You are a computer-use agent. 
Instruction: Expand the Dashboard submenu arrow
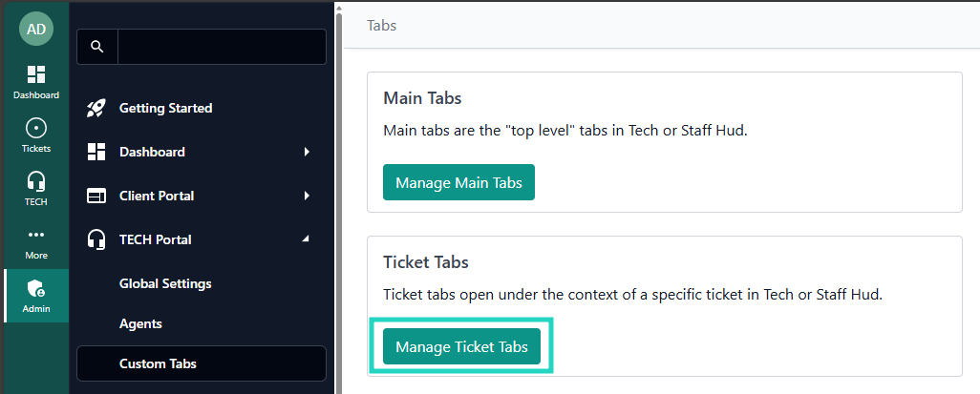(x=307, y=152)
